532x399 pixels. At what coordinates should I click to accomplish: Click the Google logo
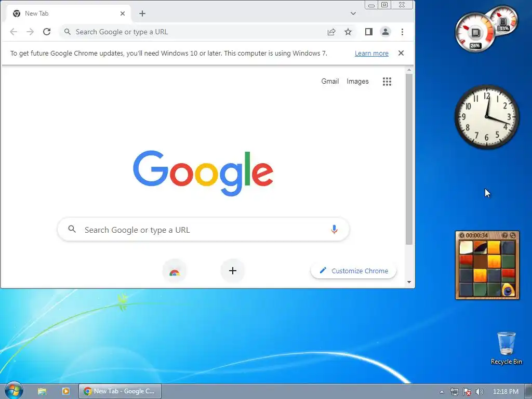pyautogui.click(x=203, y=173)
